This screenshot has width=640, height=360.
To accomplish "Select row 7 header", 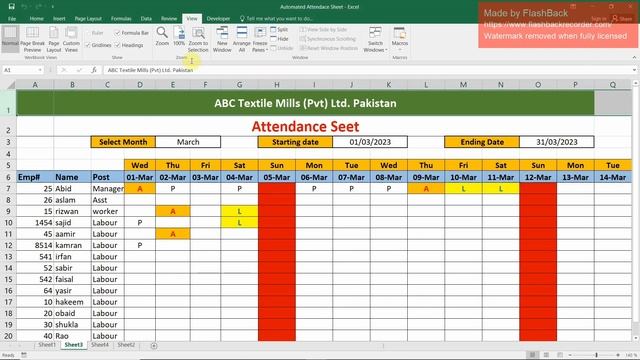I will coord(8,189).
